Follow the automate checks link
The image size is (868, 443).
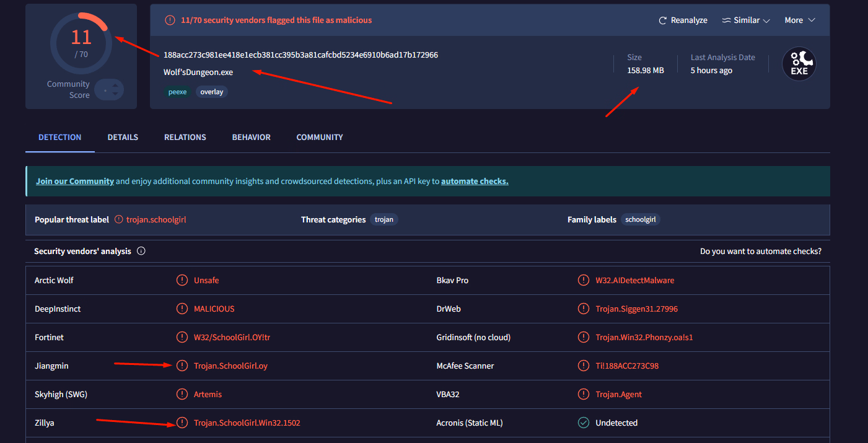(x=474, y=182)
